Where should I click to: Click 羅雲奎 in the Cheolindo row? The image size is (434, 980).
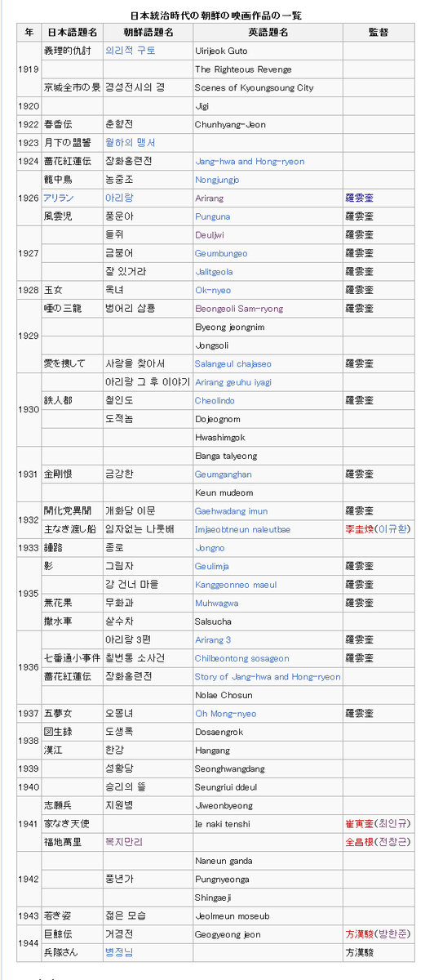(x=360, y=401)
